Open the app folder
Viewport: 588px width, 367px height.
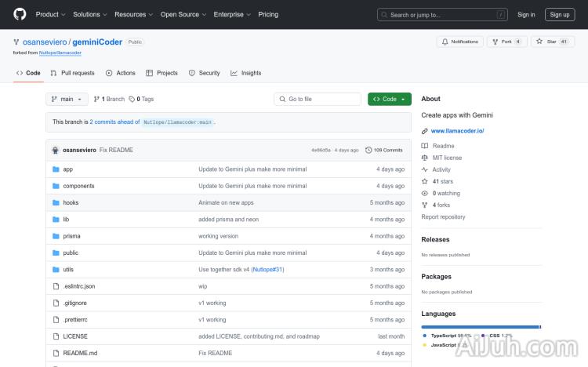tap(68, 169)
